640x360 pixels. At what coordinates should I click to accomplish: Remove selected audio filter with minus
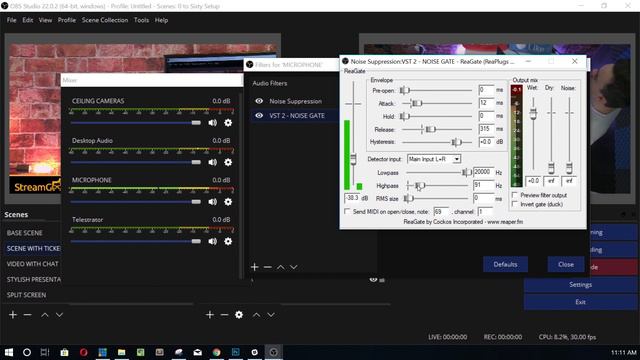point(268,267)
